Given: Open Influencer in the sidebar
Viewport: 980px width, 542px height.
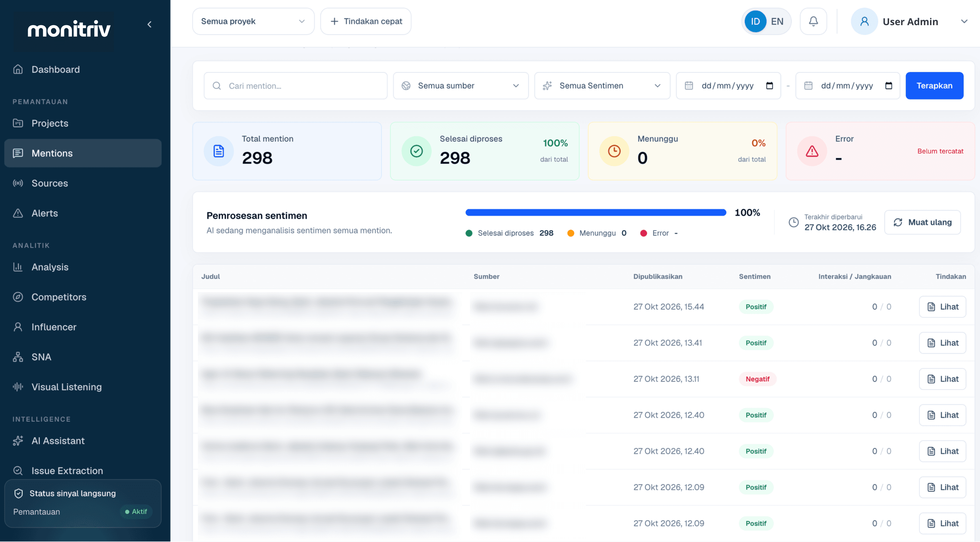Looking at the screenshot, I should point(83,327).
